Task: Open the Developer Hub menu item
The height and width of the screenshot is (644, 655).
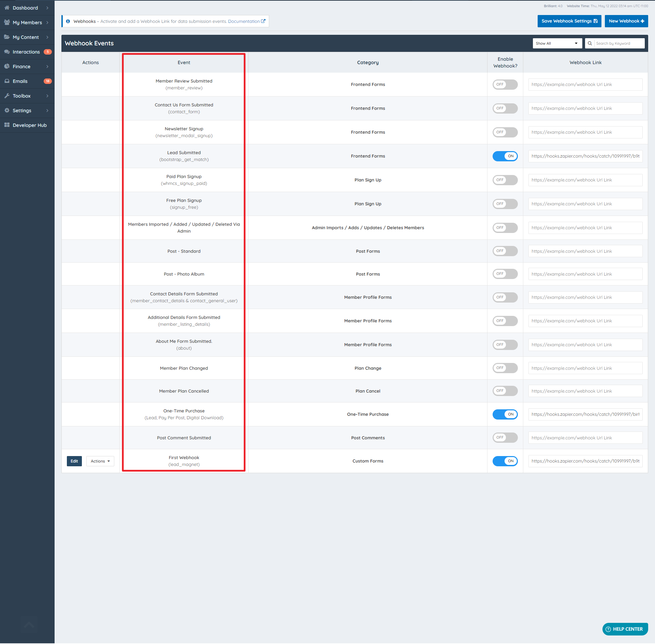Action: click(29, 125)
